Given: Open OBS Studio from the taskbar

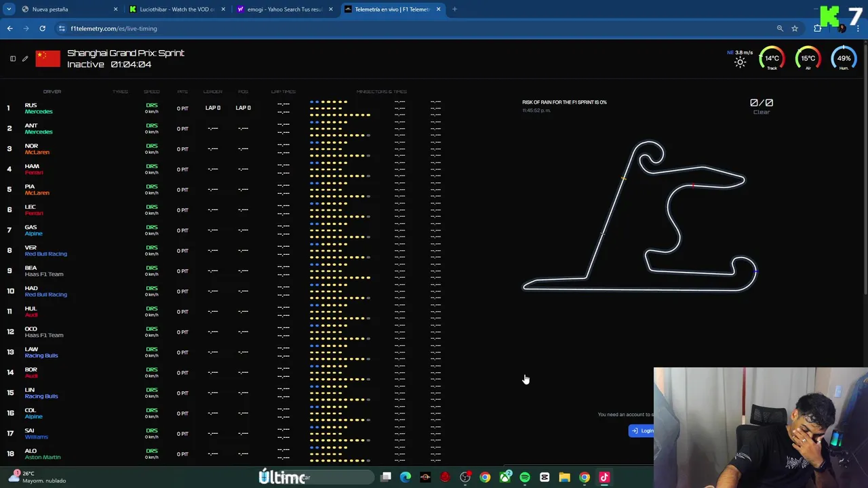Looking at the screenshot, I should click(x=465, y=477).
